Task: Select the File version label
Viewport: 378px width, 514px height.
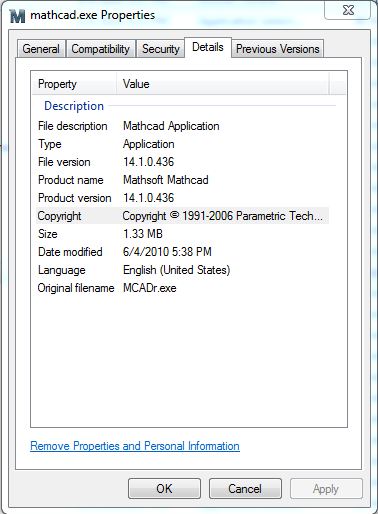Action: (x=64, y=162)
